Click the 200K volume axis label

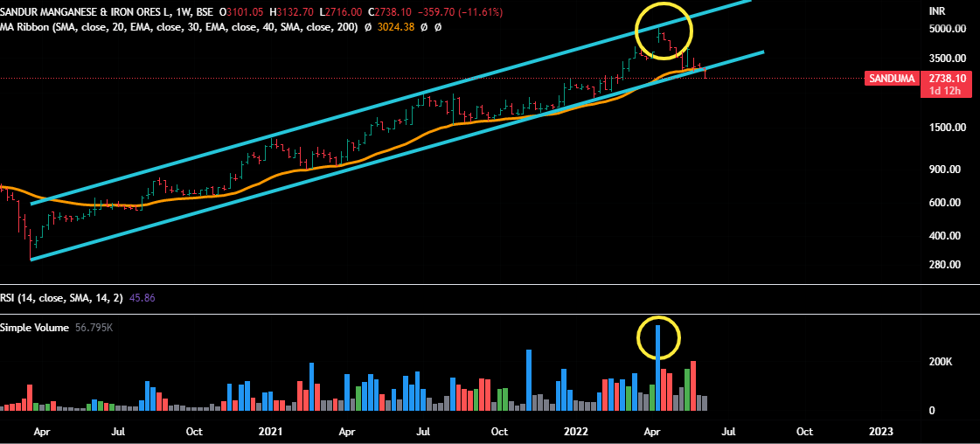pyautogui.click(x=940, y=362)
